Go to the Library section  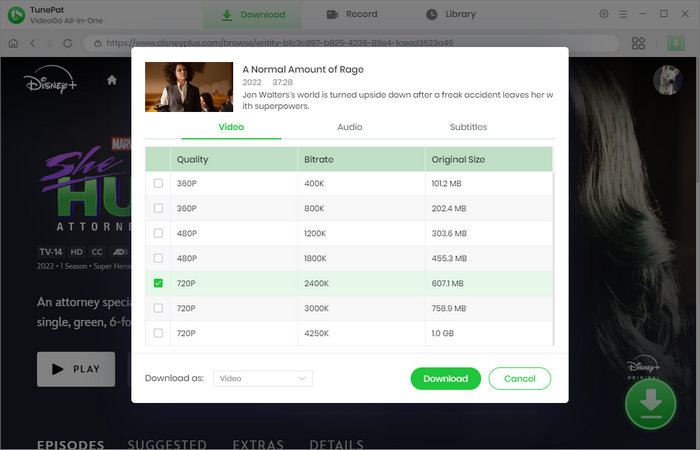click(x=451, y=15)
